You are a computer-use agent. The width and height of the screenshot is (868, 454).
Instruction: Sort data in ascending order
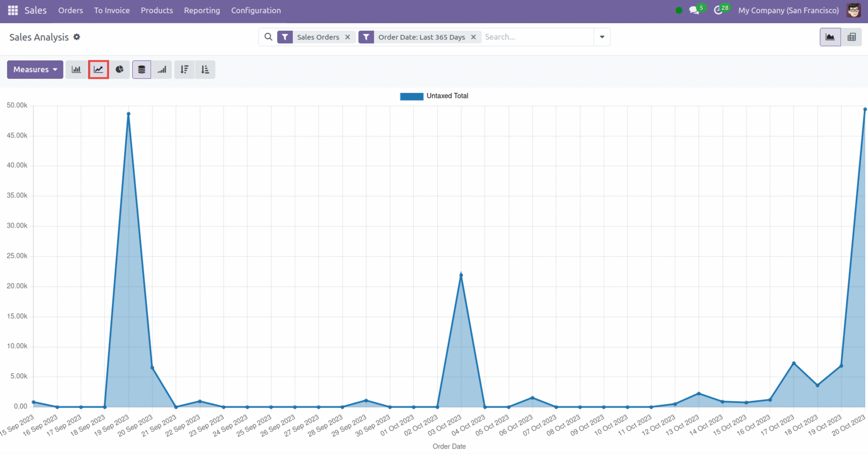(205, 70)
